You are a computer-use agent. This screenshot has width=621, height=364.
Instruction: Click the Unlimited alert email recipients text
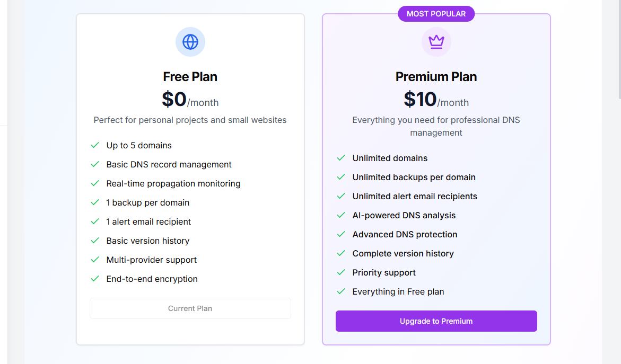(x=415, y=196)
